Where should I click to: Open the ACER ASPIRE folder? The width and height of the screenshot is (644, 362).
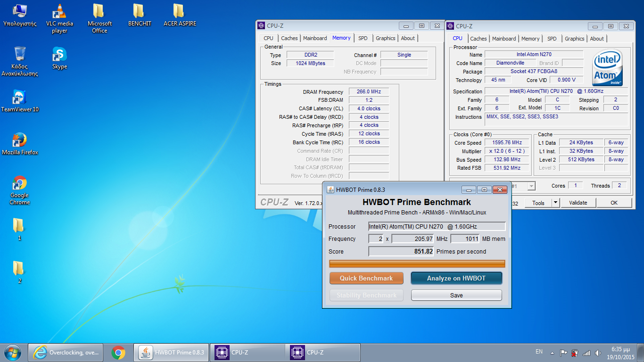click(x=180, y=15)
